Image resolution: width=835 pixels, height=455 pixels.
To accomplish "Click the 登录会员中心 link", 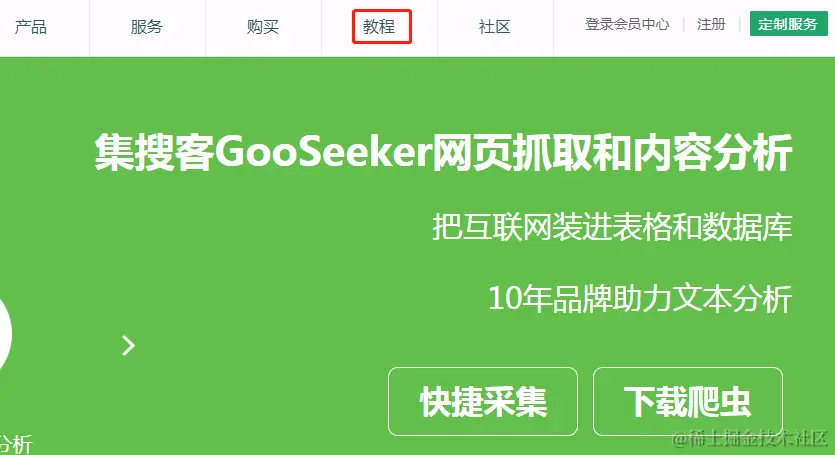I will pyautogui.click(x=627, y=25).
